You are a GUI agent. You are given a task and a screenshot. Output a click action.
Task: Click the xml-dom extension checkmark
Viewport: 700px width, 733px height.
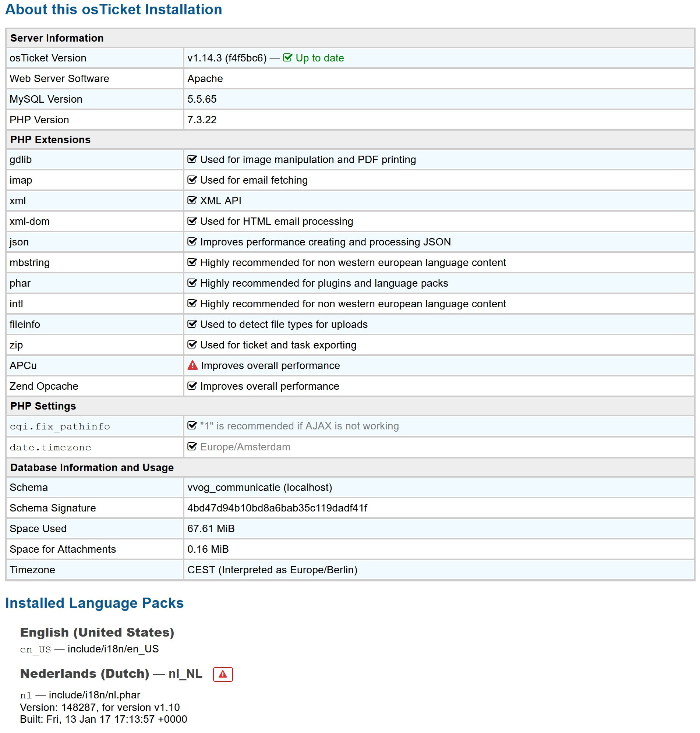[192, 221]
